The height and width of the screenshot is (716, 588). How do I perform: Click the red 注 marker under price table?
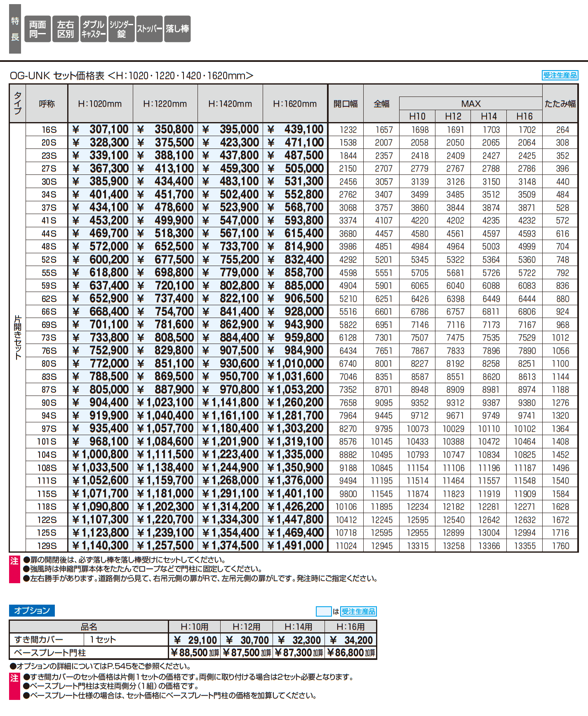click(x=14, y=569)
